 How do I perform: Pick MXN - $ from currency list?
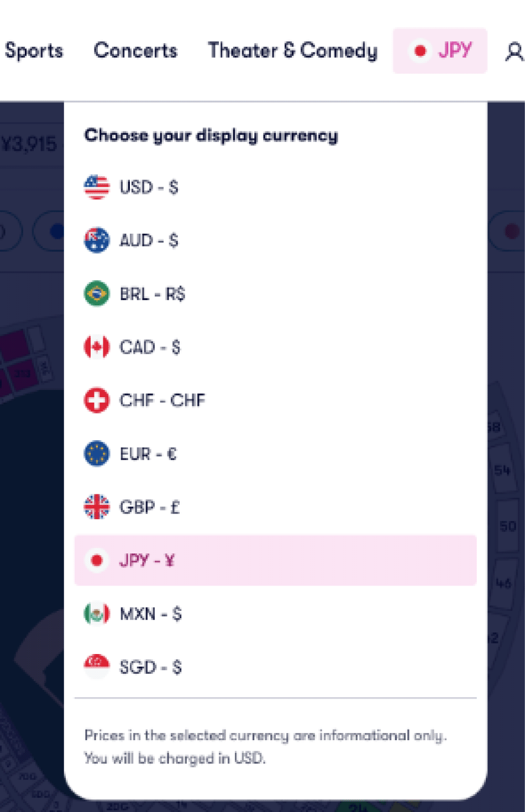click(x=275, y=614)
